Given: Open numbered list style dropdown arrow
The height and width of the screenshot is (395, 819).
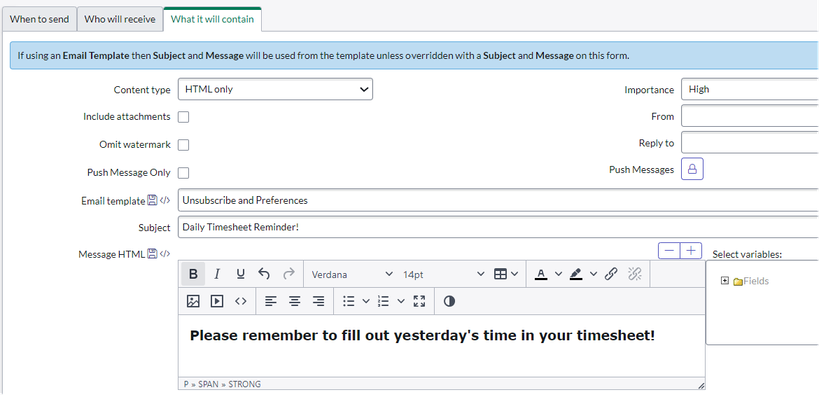Looking at the screenshot, I should [x=401, y=301].
